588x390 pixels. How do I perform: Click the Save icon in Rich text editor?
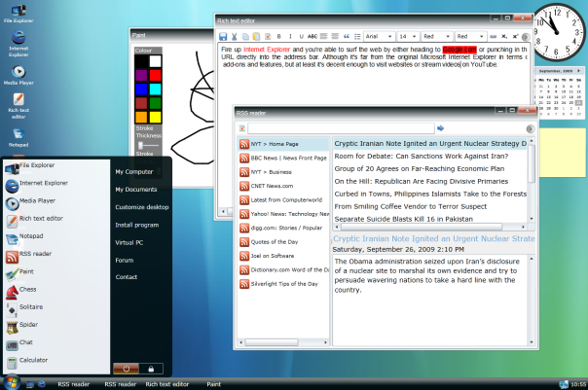(x=224, y=36)
